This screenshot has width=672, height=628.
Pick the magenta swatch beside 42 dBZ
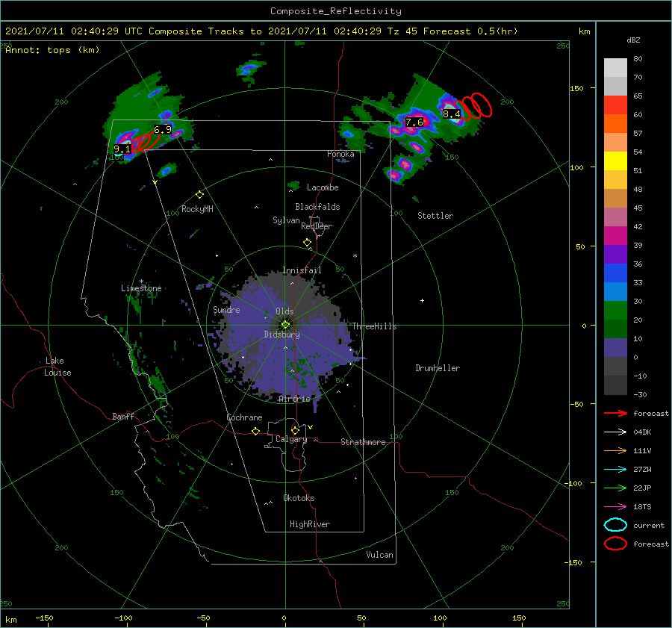click(x=615, y=236)
